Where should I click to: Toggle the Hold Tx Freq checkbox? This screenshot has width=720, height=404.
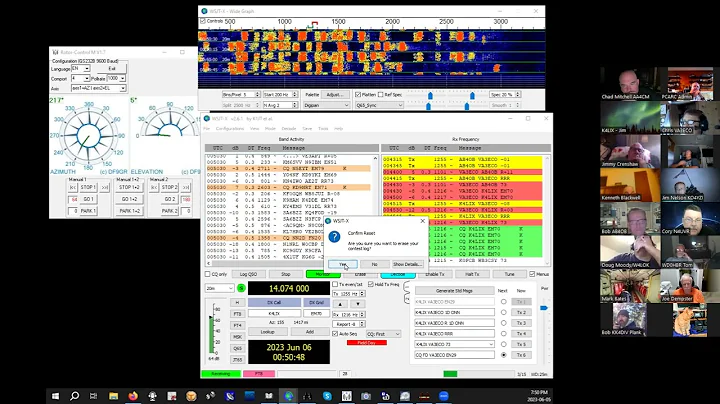coord(371,285)
